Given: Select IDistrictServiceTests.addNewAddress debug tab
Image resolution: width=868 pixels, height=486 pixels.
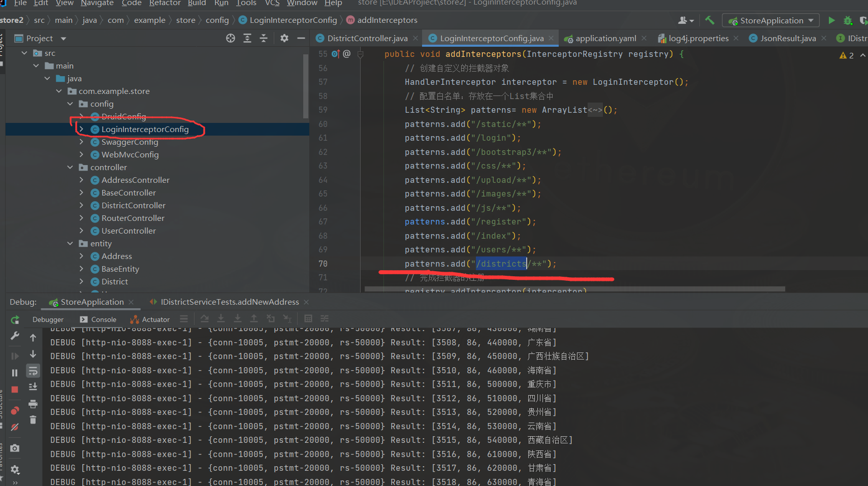Looking at the screenshot, I should pos(230,302).
